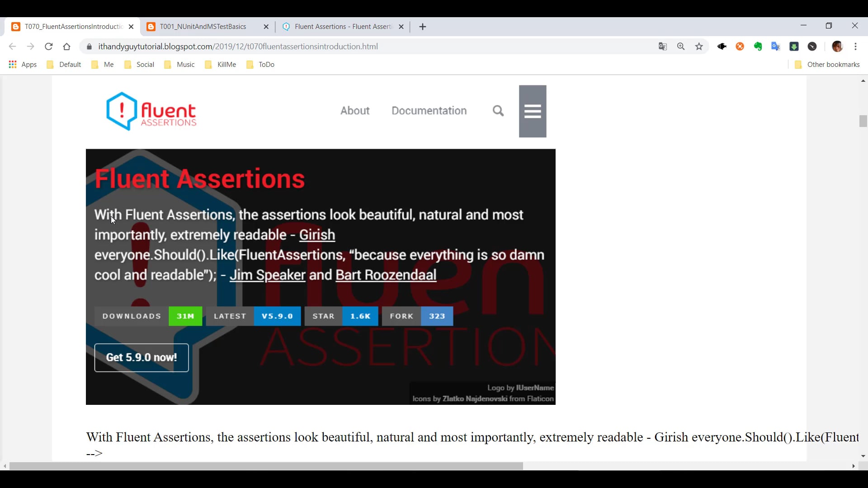Open Chrome's three-dot menu
Screen dimensions: 868x488
(857, 46)
